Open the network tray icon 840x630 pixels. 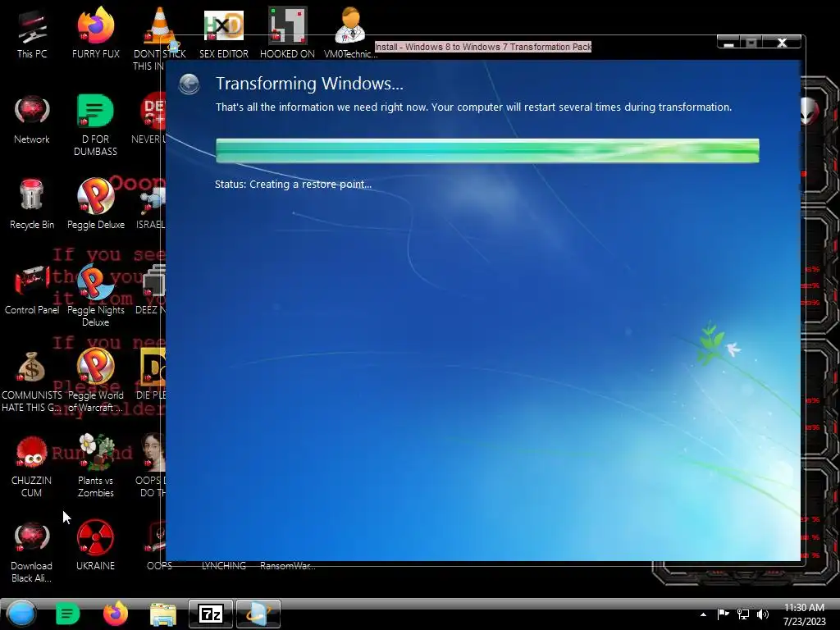[x=743, y=614]
